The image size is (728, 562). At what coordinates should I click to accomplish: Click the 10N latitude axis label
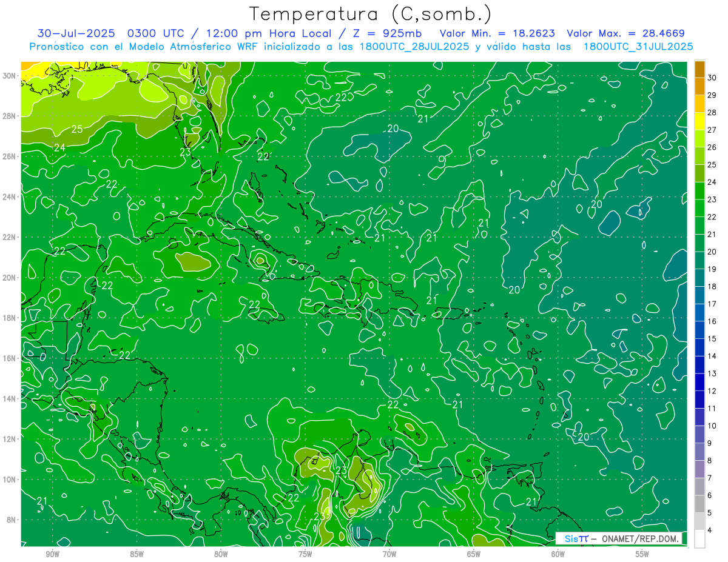coord(9,480)
